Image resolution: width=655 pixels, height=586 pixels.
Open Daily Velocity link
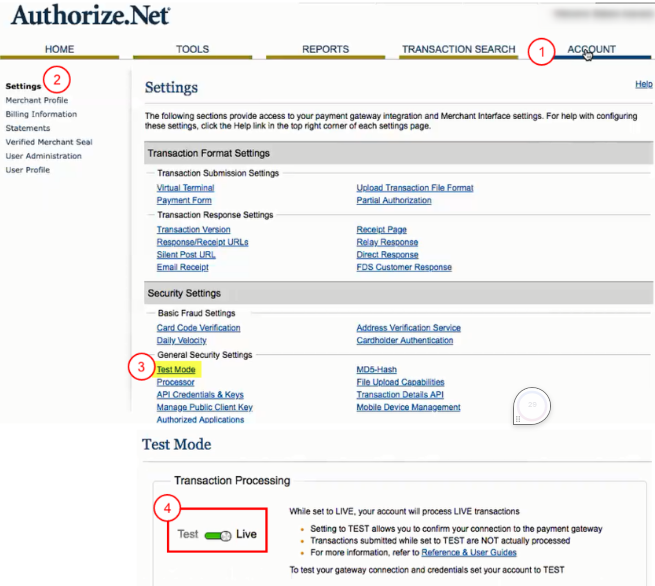tap(181, 340)
